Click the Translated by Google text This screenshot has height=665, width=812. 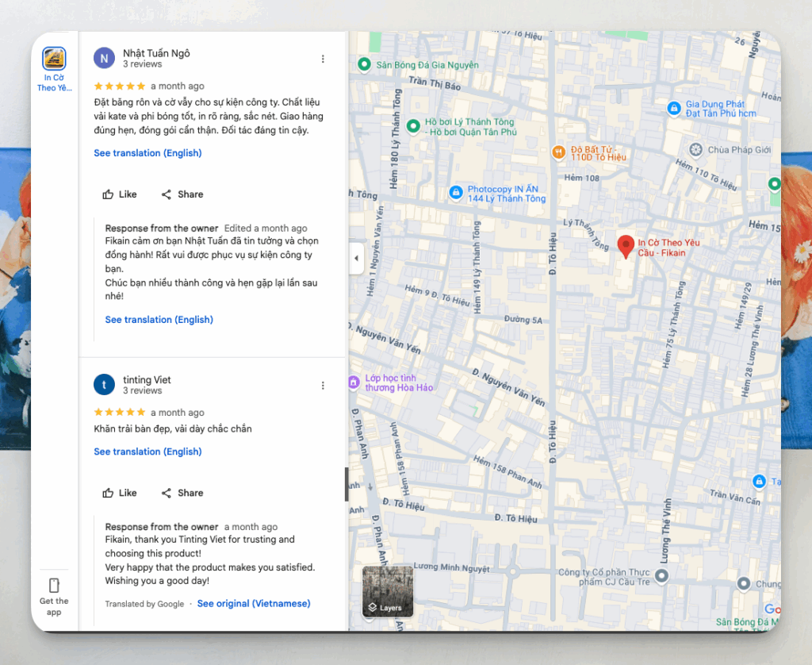click(144, 604)
